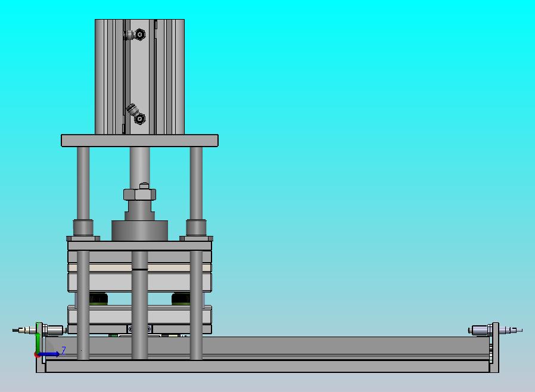Click the lower angled air fitting on cylinder

tap(136, 114)
